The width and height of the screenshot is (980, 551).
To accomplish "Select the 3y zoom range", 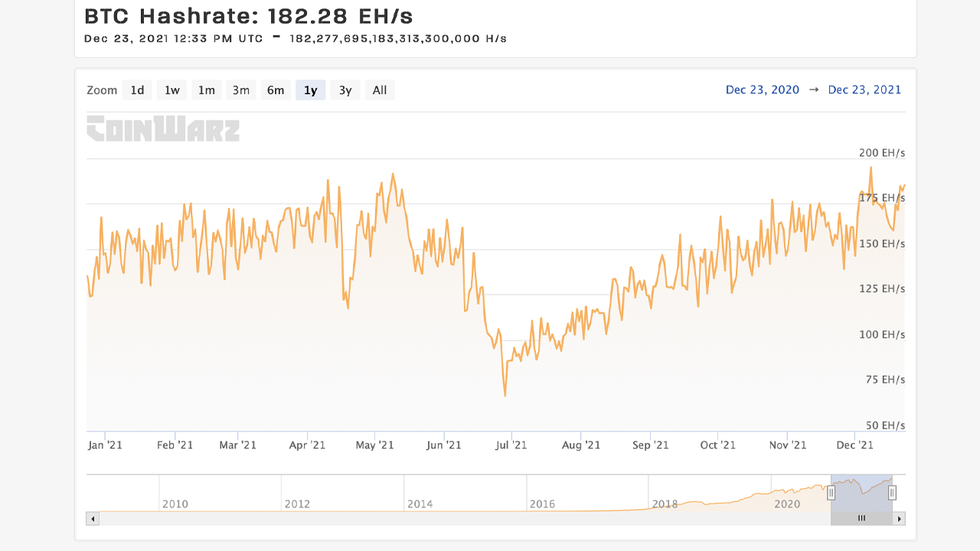I will tap(345, 90).
